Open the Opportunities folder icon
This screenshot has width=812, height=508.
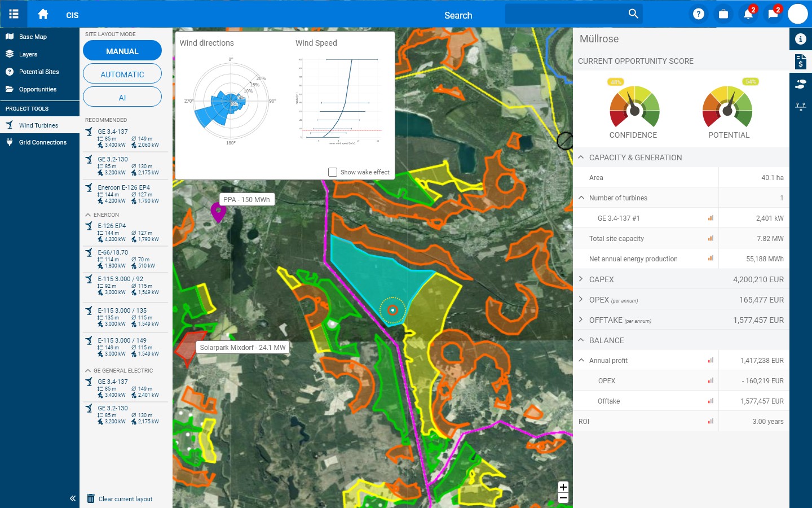(10, 89)
